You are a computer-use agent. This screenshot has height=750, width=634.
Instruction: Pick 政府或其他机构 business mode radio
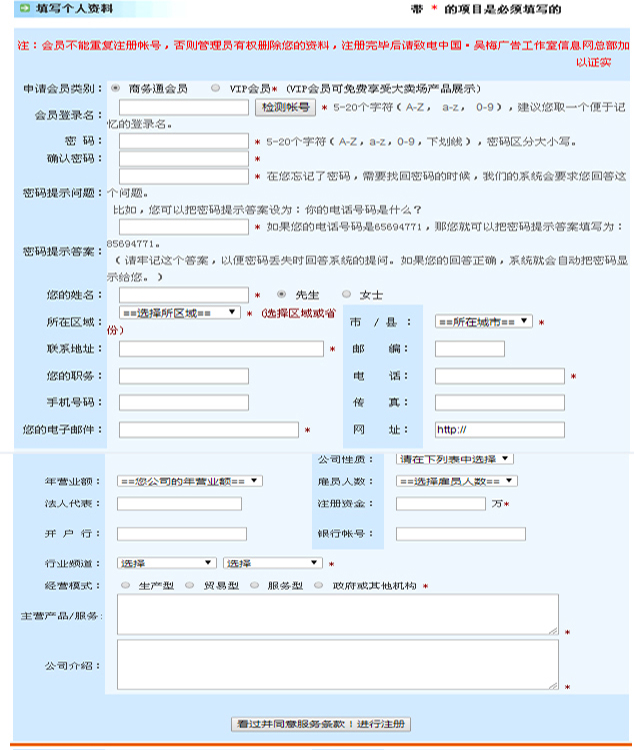click(319, 585)
